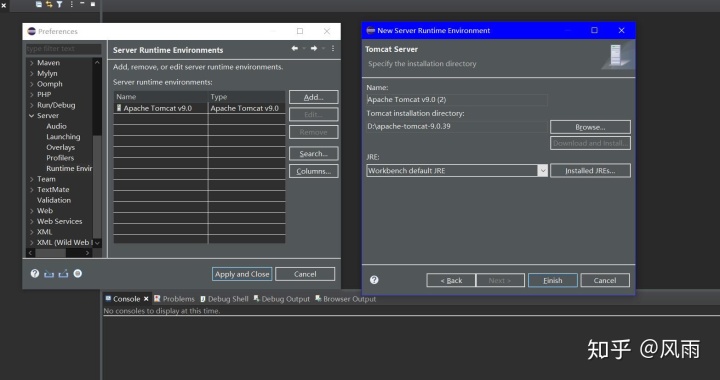
Task: Open the Preferences page three-dots menu
Action: [333, 48]
